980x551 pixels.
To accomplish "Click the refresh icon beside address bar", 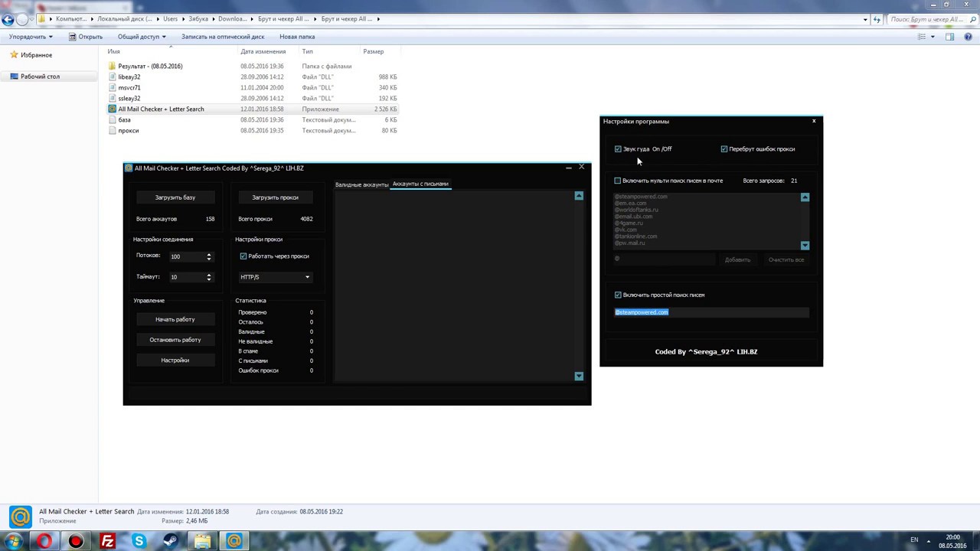I will [877, 19].
